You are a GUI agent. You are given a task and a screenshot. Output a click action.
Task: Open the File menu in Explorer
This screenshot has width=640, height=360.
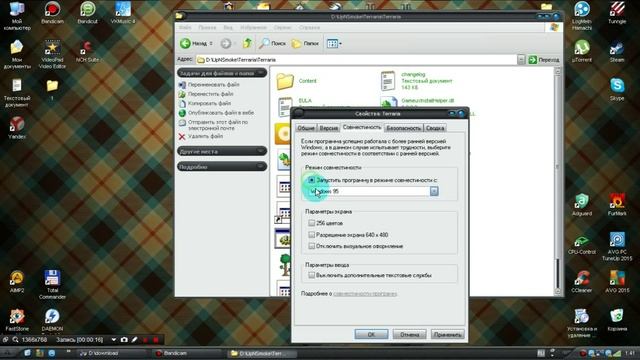185,28
